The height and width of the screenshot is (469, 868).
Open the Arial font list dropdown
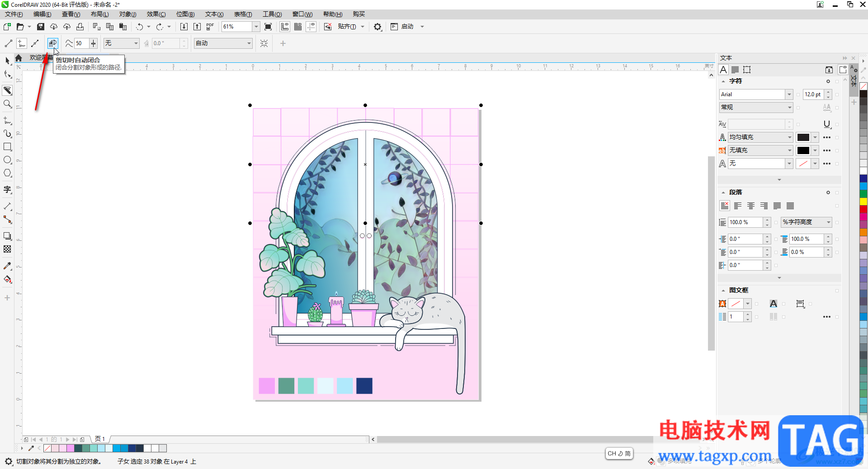(789, 94)
